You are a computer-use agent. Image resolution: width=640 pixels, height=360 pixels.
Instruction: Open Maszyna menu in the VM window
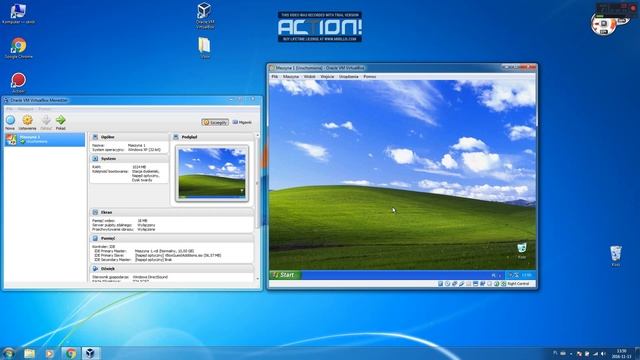click(291, 76)
